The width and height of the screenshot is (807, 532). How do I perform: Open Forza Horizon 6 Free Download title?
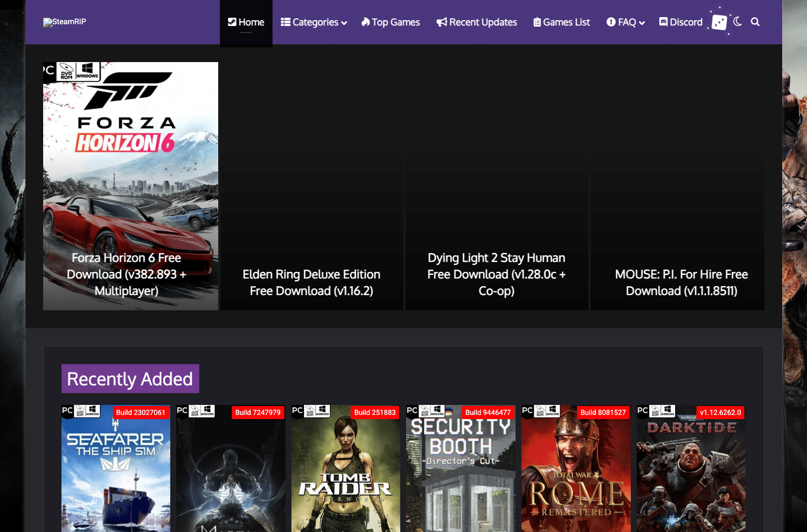(x=127, y=274)
